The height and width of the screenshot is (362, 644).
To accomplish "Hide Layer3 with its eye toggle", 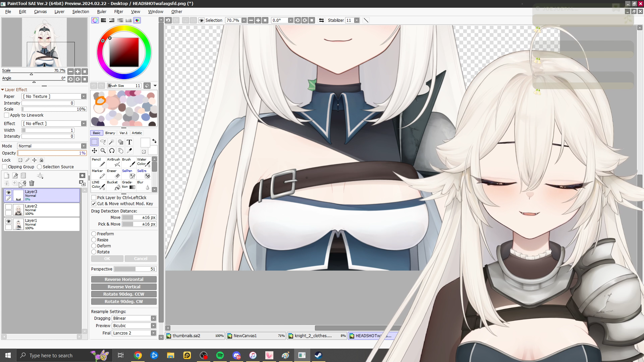I will (x=9, y=192).
